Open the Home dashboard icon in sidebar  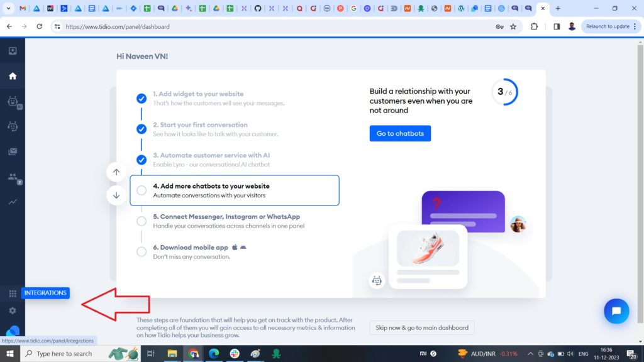[13, 76]
